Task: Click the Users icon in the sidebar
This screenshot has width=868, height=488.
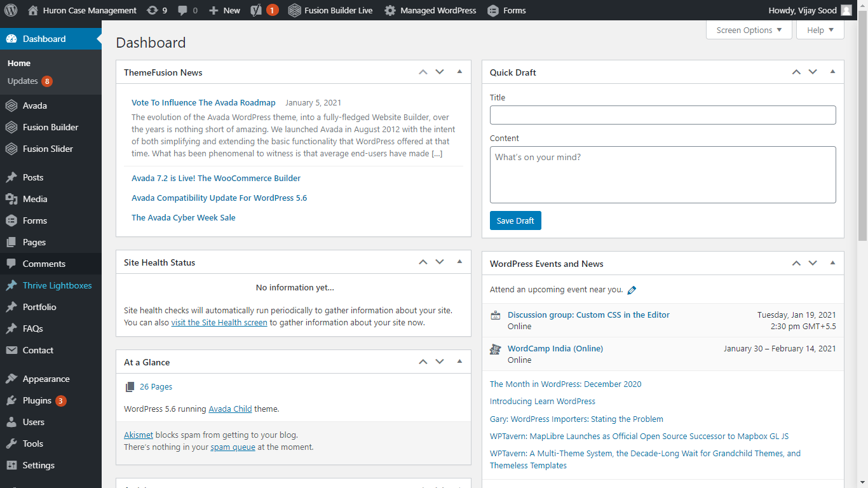Action: [11, 422]
